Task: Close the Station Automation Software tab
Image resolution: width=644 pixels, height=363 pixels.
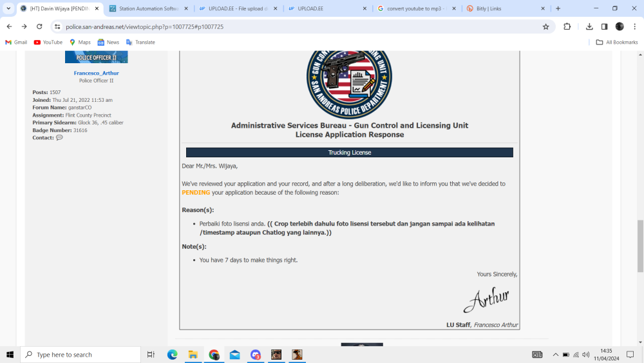Action: [x=186, y=8]
